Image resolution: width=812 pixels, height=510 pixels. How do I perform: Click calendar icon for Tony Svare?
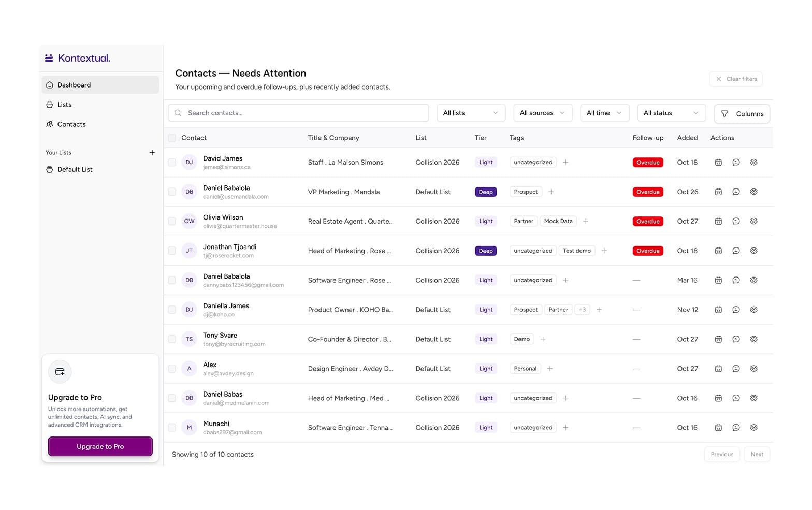(x=718, y=339)
